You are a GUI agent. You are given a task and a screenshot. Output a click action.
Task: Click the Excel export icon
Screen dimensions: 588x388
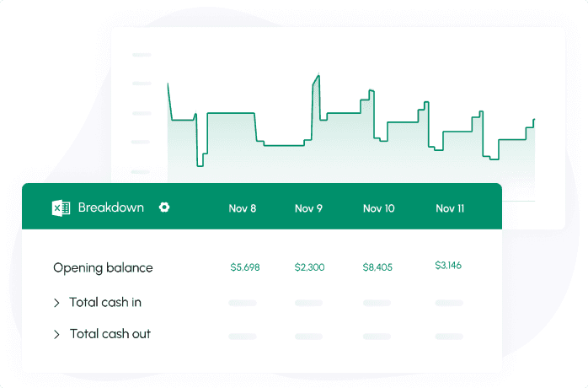click(61, 207)
